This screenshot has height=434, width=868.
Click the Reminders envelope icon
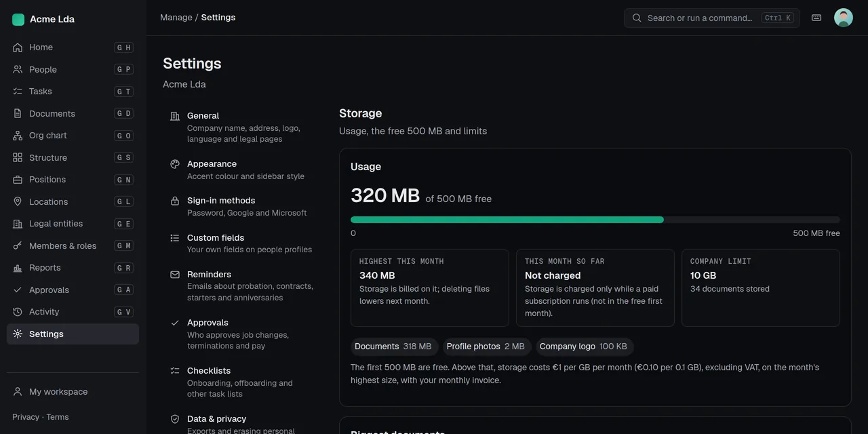tap(175, 275)
